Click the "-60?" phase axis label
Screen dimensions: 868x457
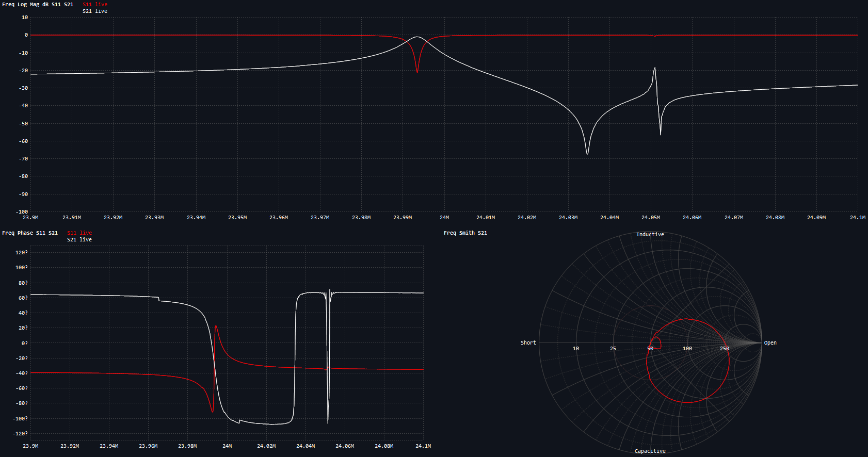point(22,388)
